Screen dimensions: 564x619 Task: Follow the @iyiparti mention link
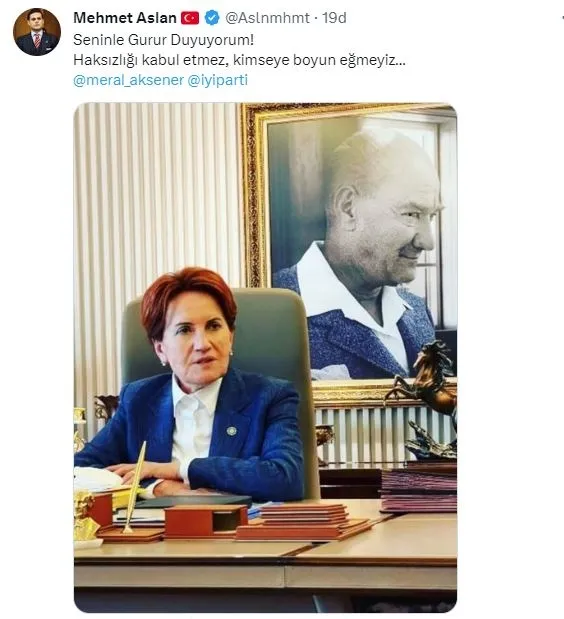(x=217, y=80)
